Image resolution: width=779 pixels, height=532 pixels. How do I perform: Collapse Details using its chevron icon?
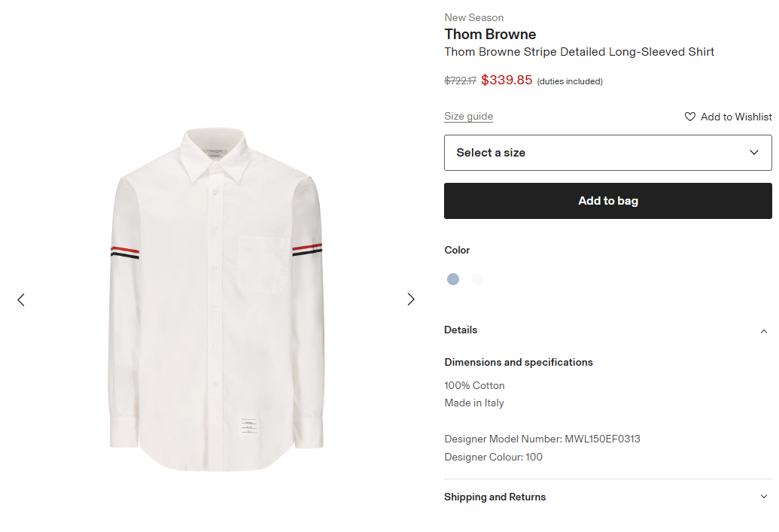[x=764, y=331]
